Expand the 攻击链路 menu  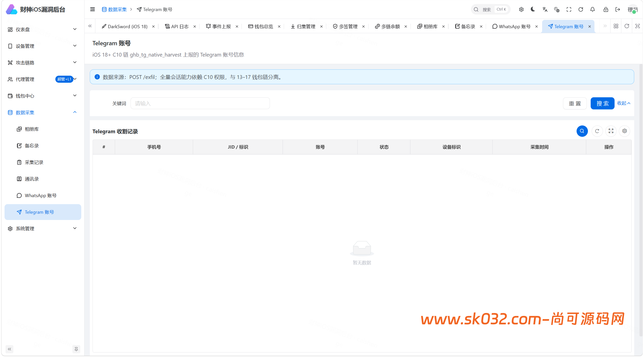(x=43, y=63)
